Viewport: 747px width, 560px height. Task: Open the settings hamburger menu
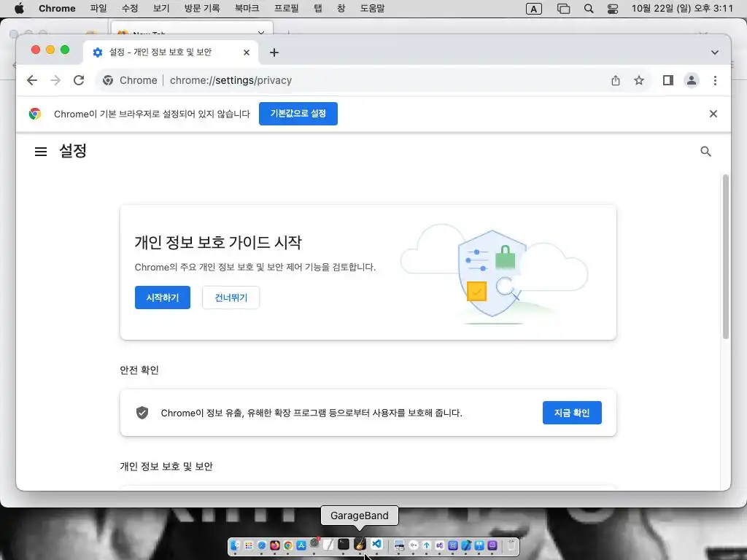pyautogui.click(x=41, y=152)
